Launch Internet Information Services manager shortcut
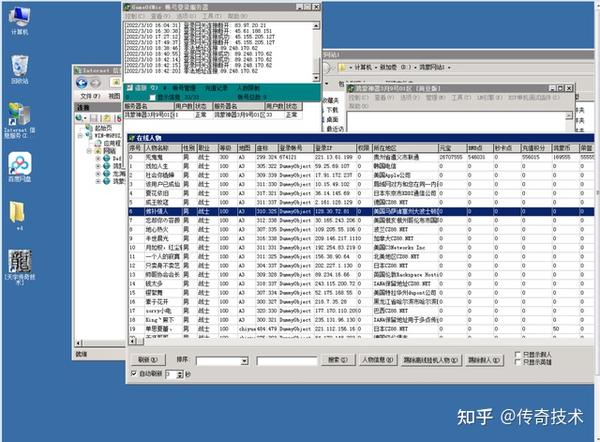The height and width of the screenshot is (442, 600). (x=20, y=115)
